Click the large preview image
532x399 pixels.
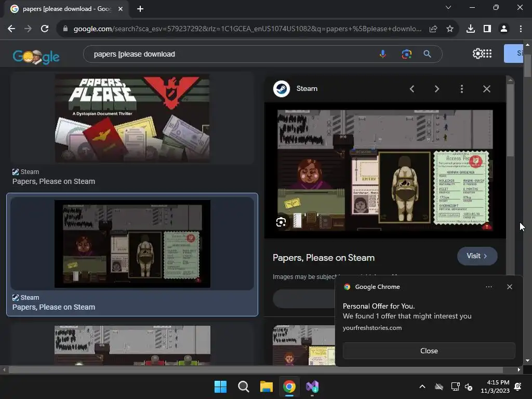point(385,170)
